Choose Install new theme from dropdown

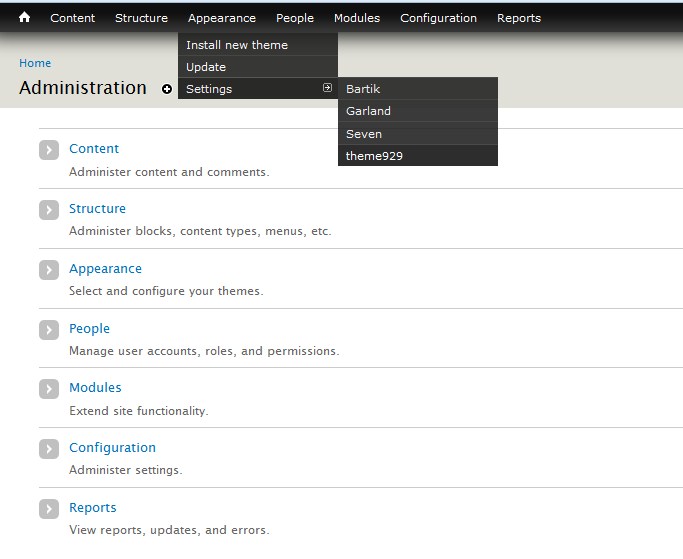click(258, 44)
